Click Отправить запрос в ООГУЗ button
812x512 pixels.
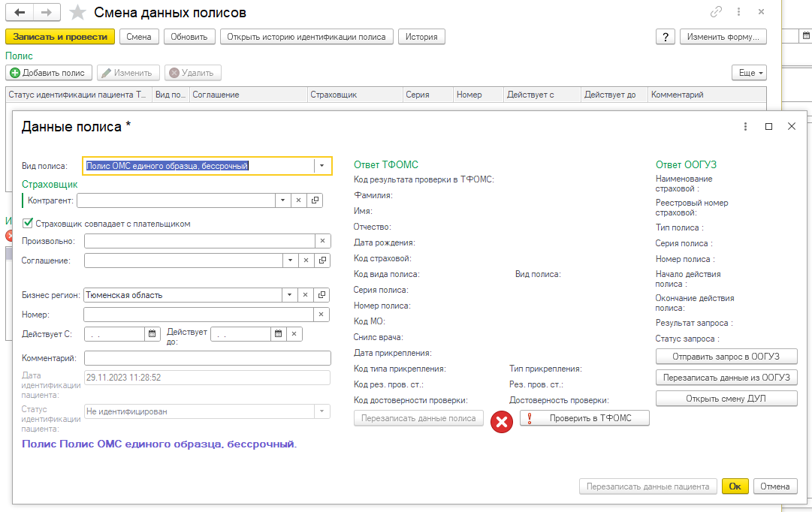point(726,356)
